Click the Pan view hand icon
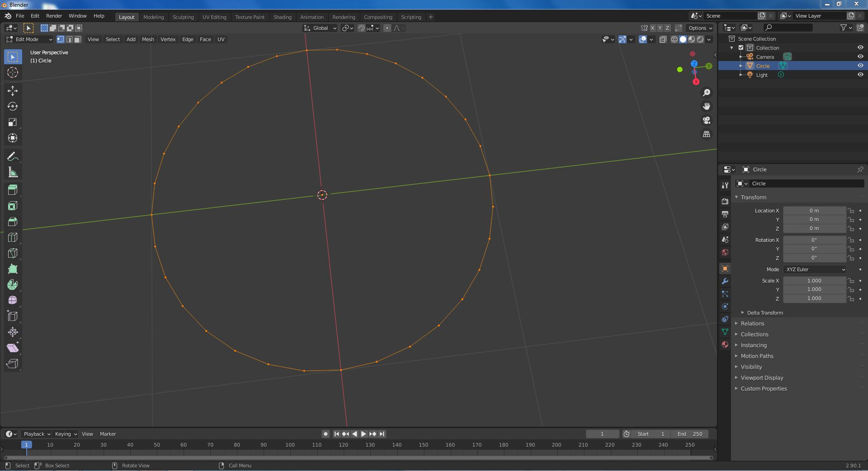The height and width of the screenshot is (471, 868). tap(707, 106)
